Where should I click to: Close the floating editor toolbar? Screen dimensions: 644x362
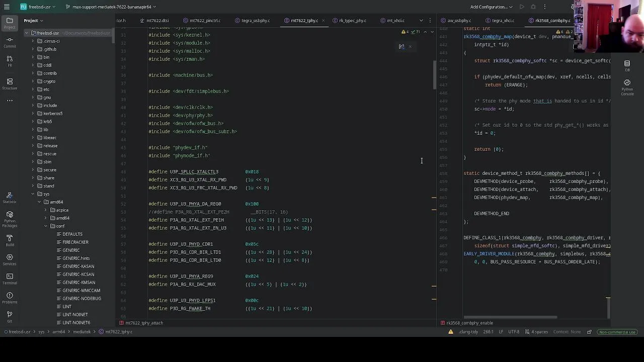tap(410, 47)
